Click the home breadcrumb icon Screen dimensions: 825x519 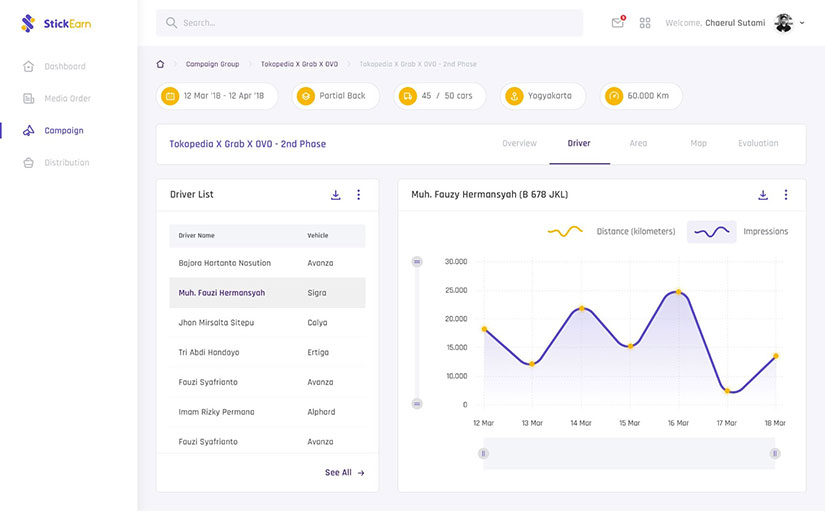pyautogui.click(x=160, y=64)
